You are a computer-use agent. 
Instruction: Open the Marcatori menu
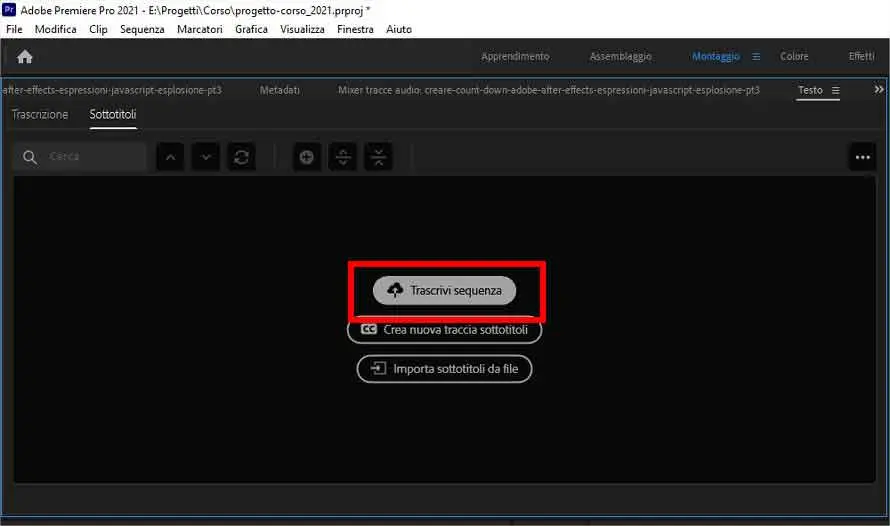pyautogui.click(x=200, y=29)
